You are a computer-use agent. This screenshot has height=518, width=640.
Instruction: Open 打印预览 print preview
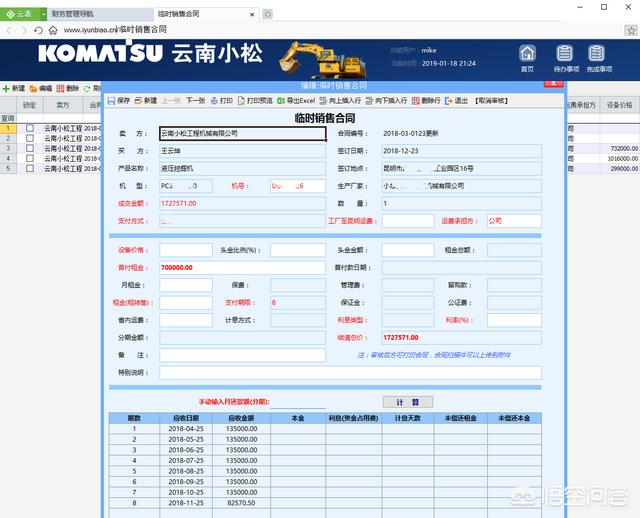point(254,101)
